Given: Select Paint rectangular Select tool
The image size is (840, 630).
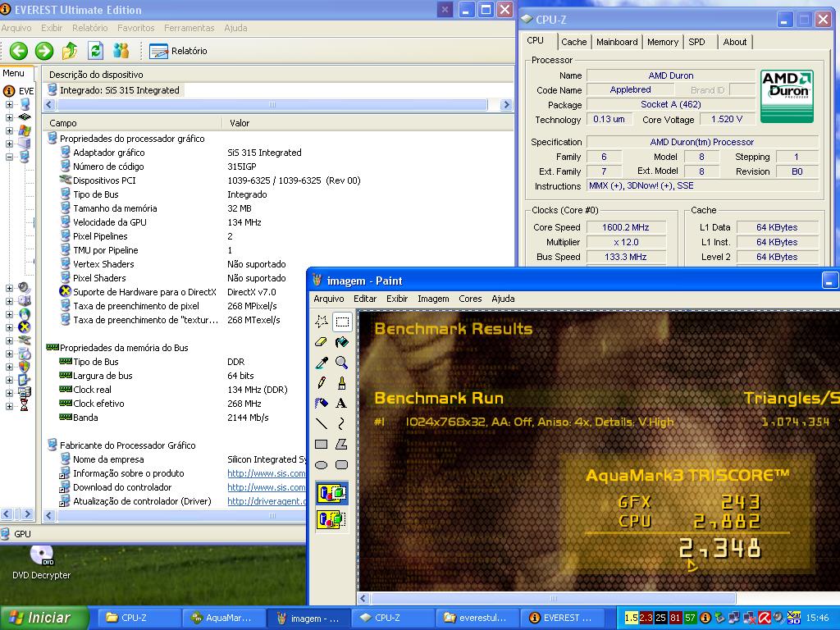Looking at the screenshot, I should [x=342, y=322].
